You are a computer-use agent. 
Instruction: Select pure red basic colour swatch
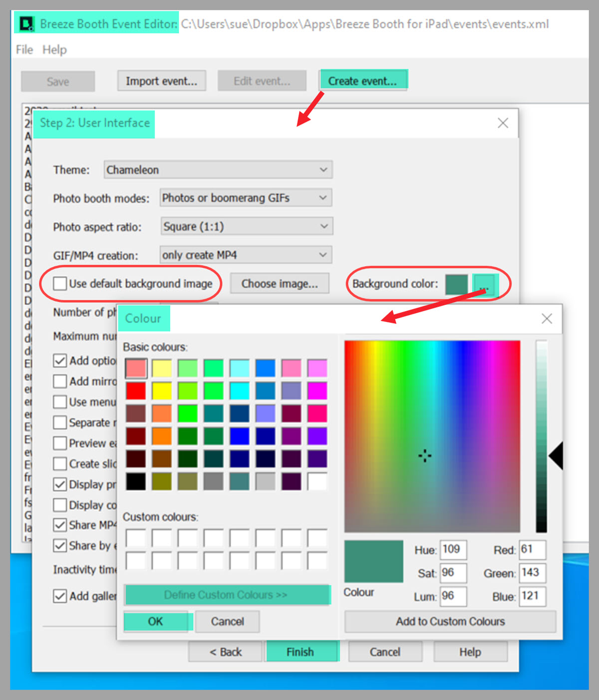pos(136,391)
